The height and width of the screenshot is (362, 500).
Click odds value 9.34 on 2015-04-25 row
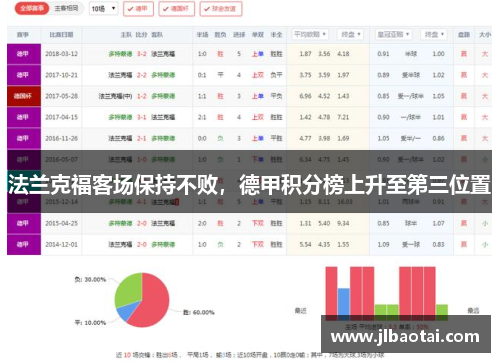click(x=343, y=223)
